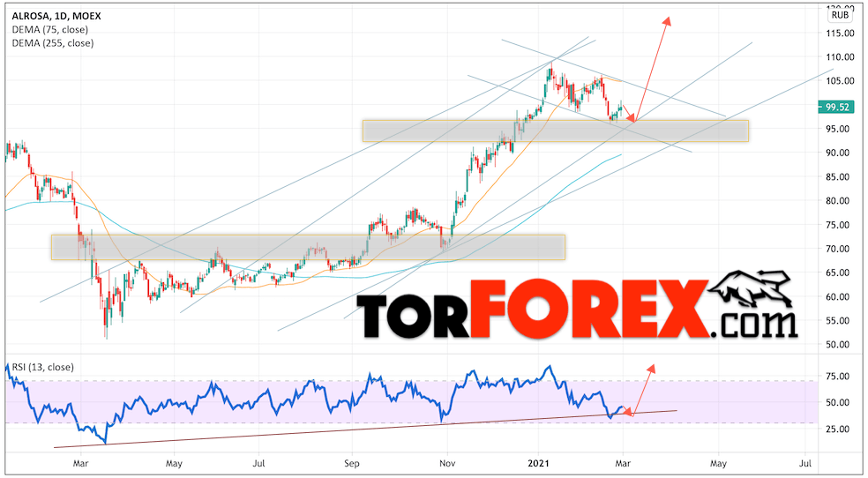Click the 105.00 price axis label

[x=840, y=81]
